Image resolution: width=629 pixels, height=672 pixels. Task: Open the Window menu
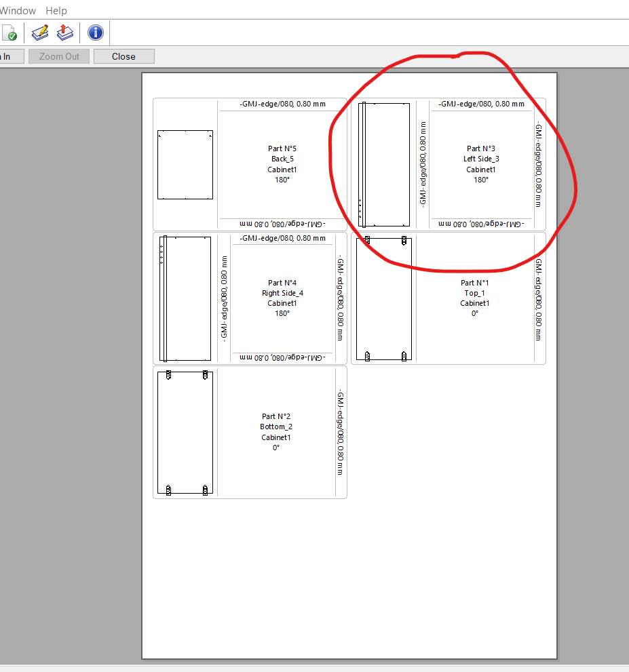(18, 10)
